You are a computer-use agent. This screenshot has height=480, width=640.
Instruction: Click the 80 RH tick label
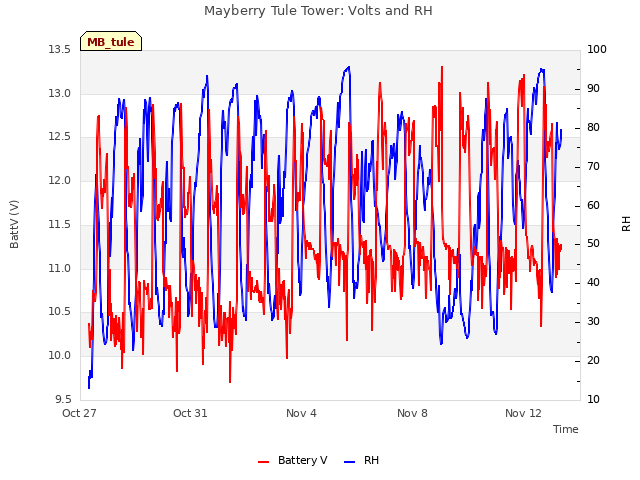[593, 127]
